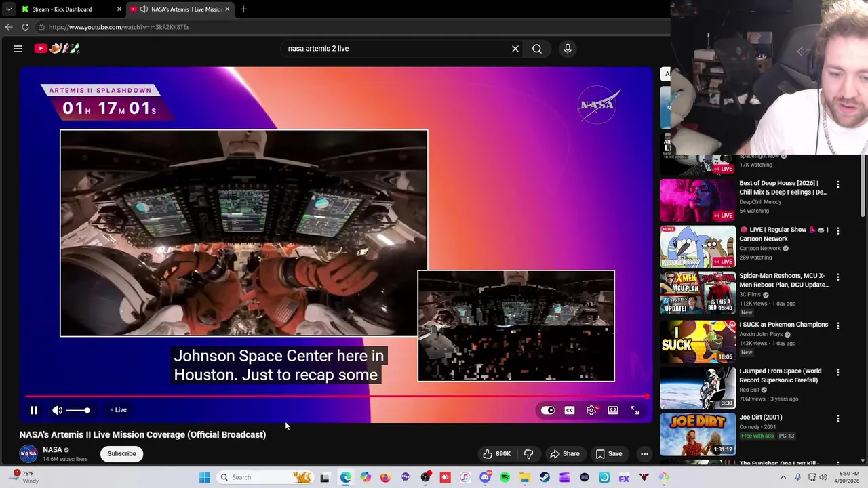868x488 pixels.
Task: Reload the page
Action: [25, 27]
